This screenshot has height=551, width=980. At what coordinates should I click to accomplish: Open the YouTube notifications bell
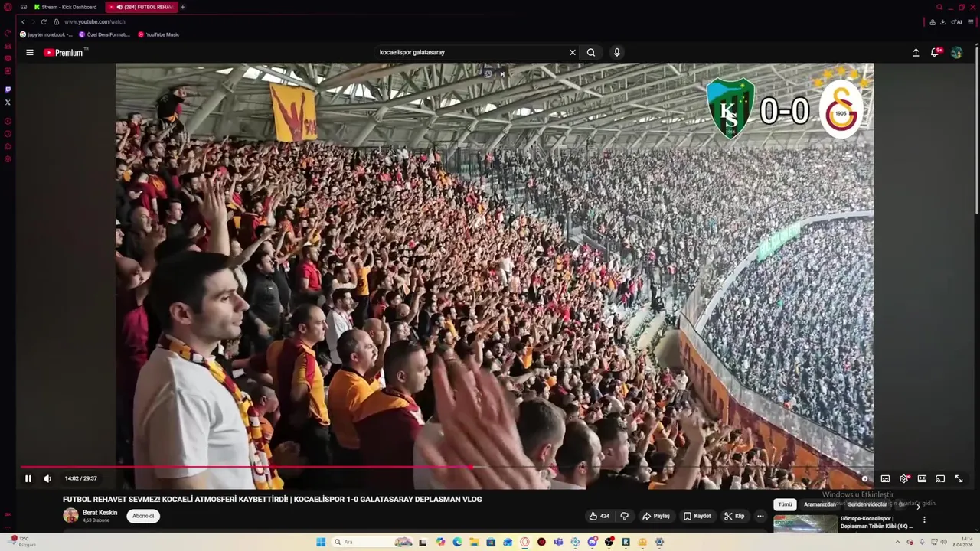tap(935, 52)
